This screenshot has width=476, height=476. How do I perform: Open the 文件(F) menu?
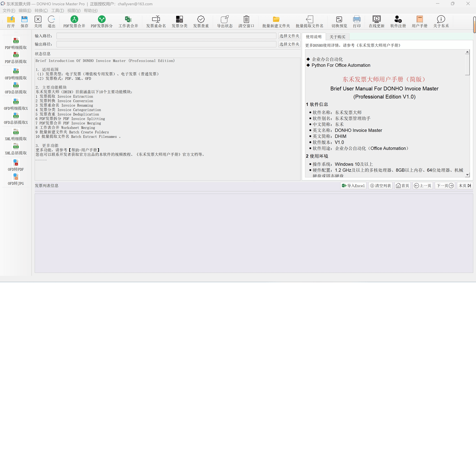(9, 11)
